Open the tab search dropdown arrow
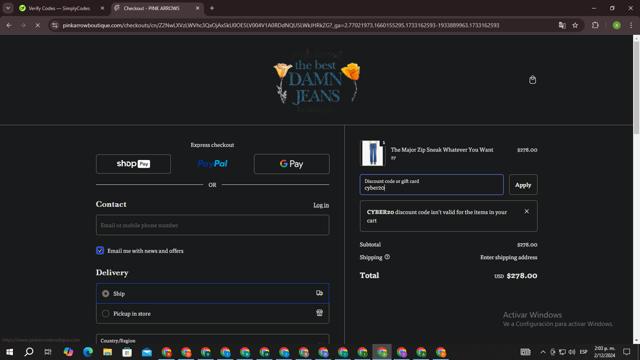The image size is (640, 360). pos(8,8)
